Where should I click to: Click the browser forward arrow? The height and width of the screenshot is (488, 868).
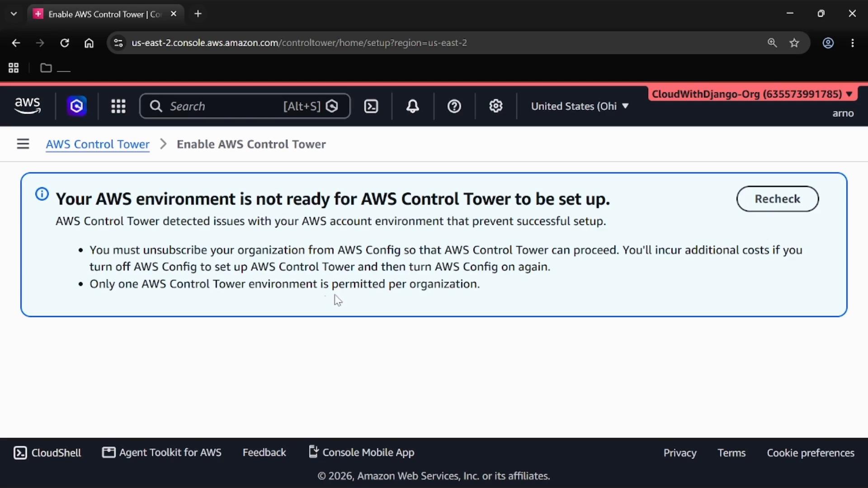40,43
